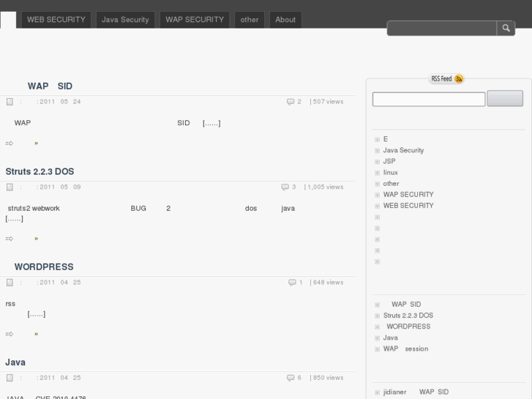Follow the » link under WORDPRESS excerpt
This screenshot has height=399, width=532.
pos(37,334)
